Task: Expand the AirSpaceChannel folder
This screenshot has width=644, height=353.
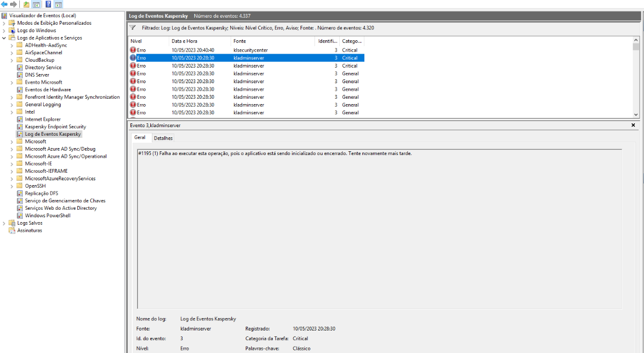Action: 12,53
